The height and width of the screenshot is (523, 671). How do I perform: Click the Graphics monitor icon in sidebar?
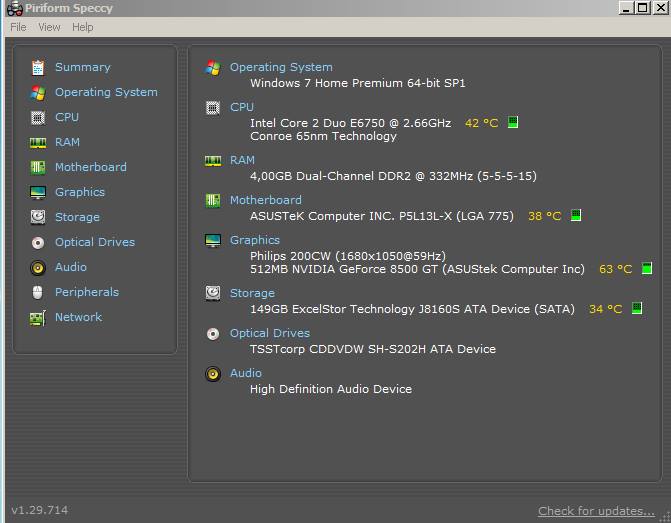pyautogui.click(x=38, y=193)
